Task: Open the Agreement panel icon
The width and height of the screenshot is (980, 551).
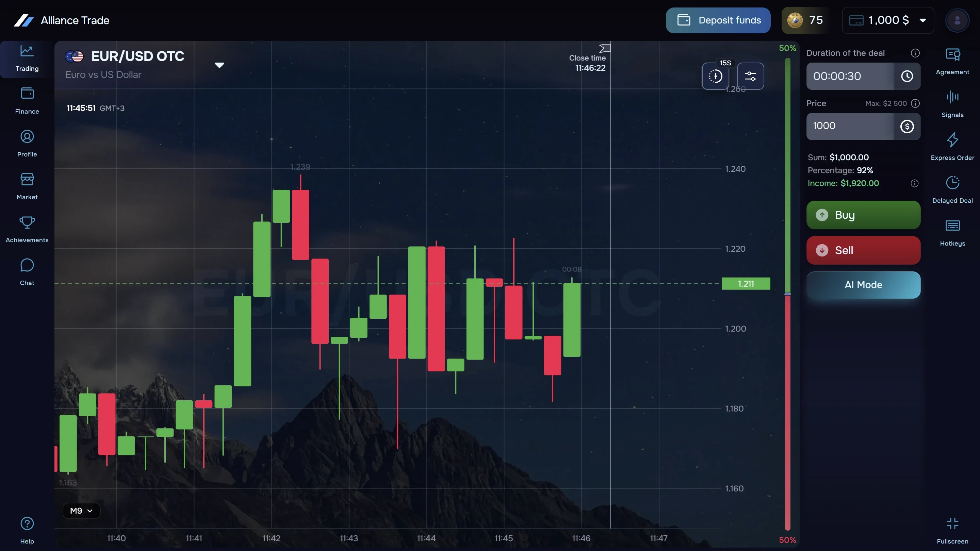Action: (952, 61)
